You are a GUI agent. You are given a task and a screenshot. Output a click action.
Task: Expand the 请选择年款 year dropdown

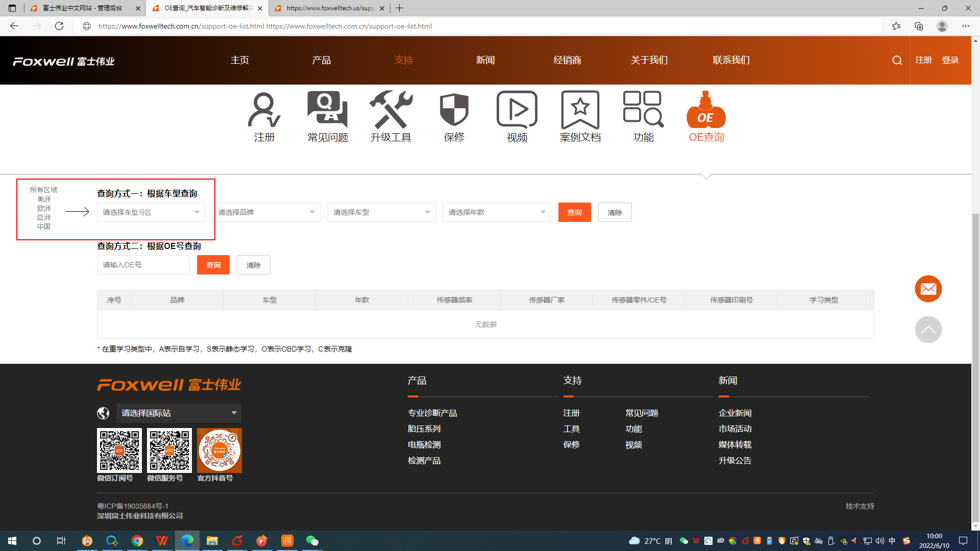click(497, 212)
